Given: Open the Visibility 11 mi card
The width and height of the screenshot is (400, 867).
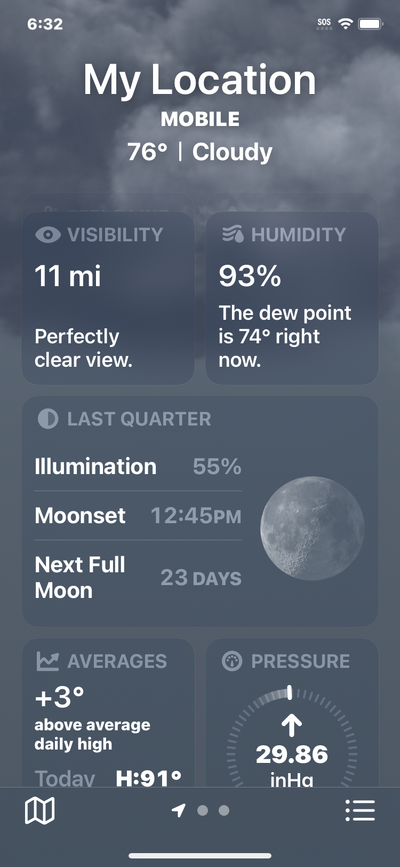Looking at the screenshot, I should pos(108,298).
